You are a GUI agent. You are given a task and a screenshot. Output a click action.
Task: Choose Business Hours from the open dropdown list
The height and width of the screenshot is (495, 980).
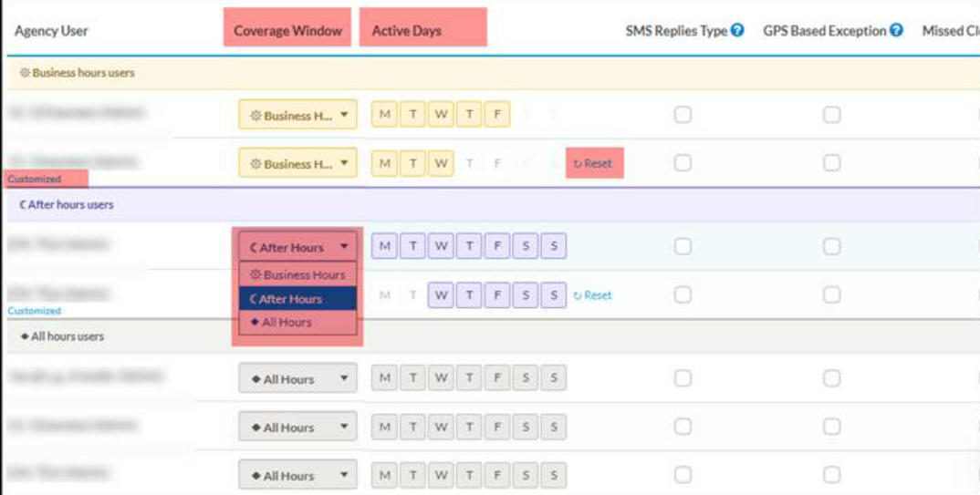(x=297, y=274)
